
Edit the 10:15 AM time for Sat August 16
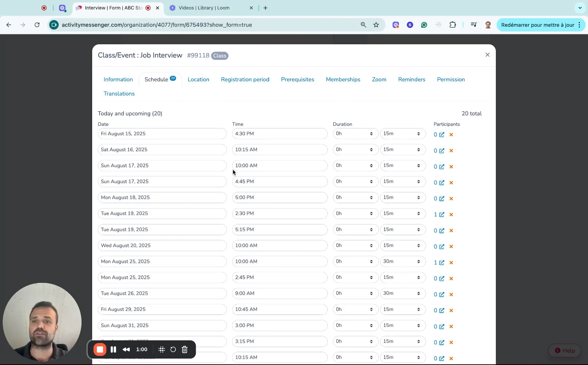279,149
